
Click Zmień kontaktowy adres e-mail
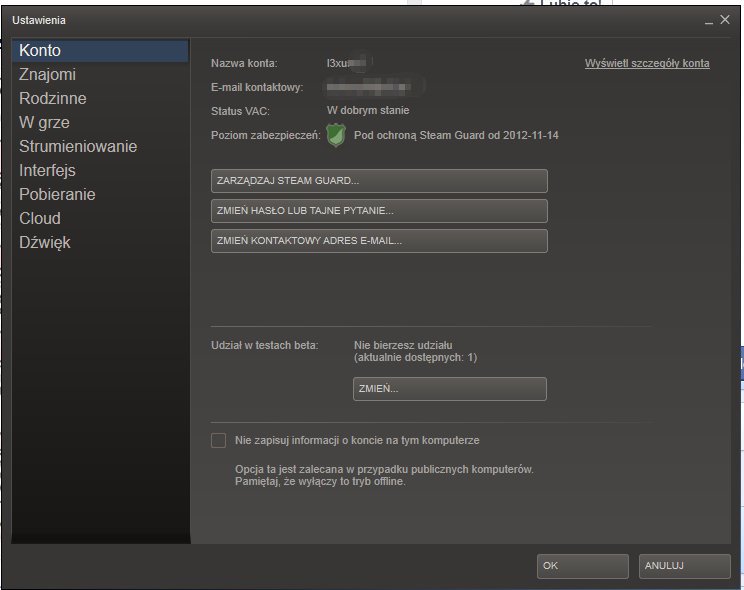tap(379, 241)
